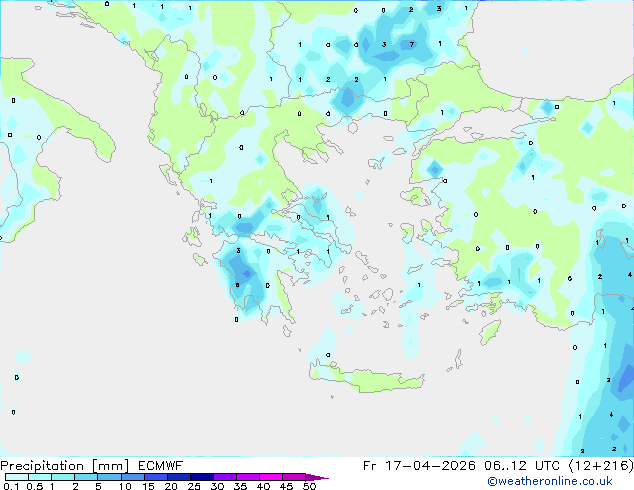
Task: Click the '06..12 UTC' time text
Action: (522, 466)
